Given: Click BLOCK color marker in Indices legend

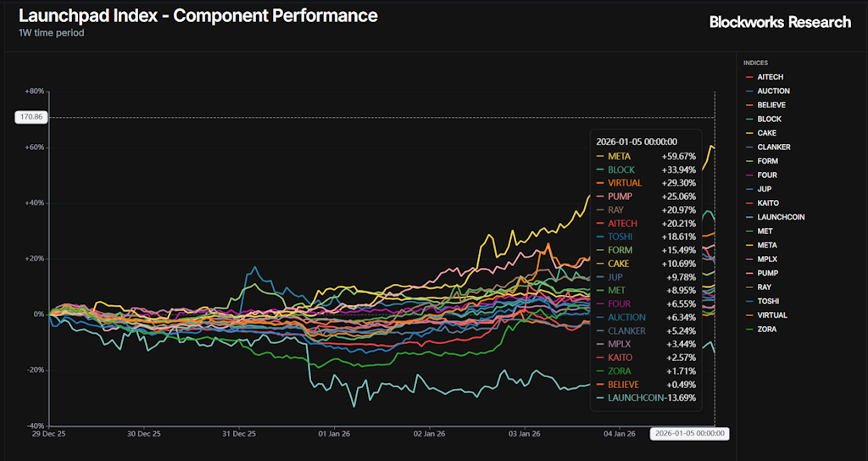Looking at the screenshot, I should 748,119.
